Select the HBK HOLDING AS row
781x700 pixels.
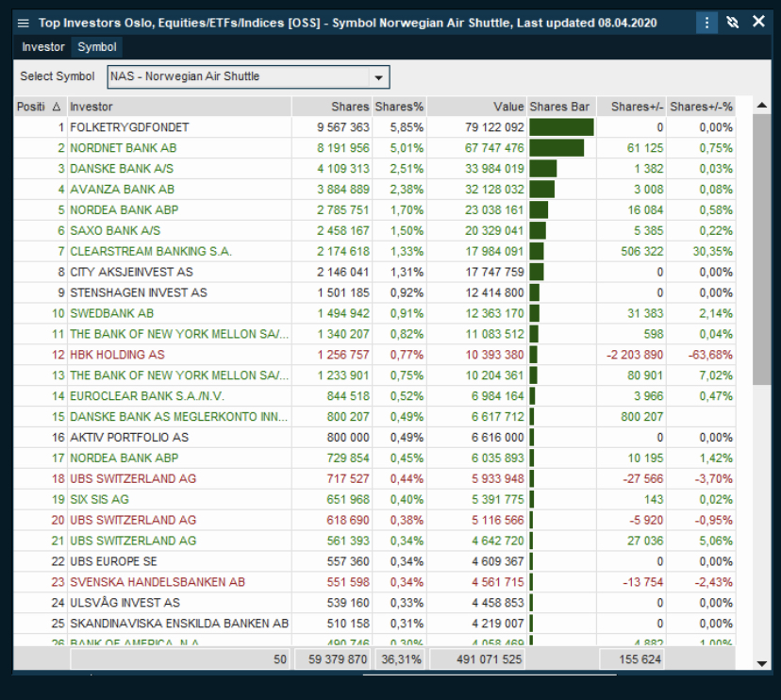click(374, 355)
